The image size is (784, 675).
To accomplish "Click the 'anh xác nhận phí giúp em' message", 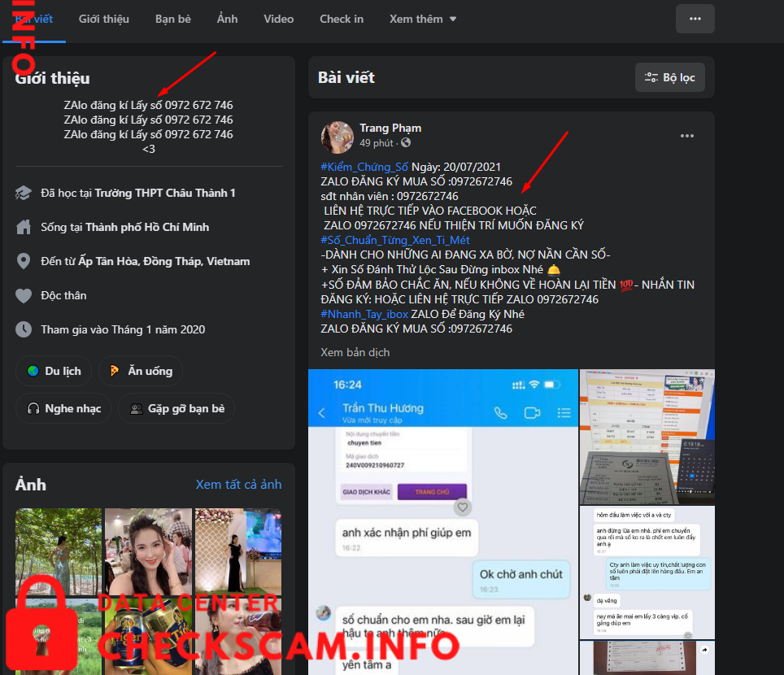I will click(x=407, y=538).
